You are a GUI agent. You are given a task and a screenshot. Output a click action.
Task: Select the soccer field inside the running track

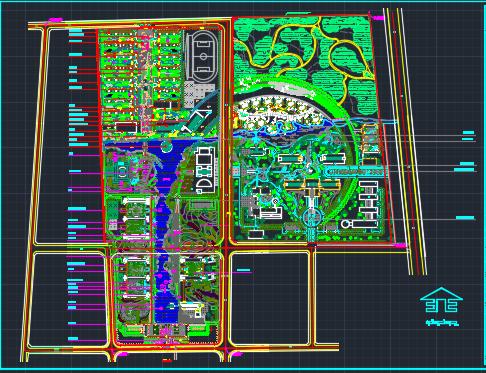(x=203, y=56)
